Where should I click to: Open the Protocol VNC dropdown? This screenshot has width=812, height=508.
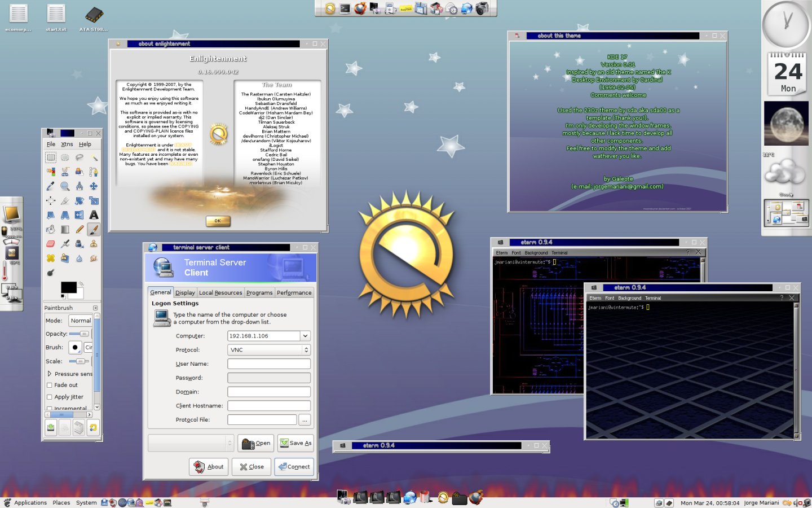(269, 350)
